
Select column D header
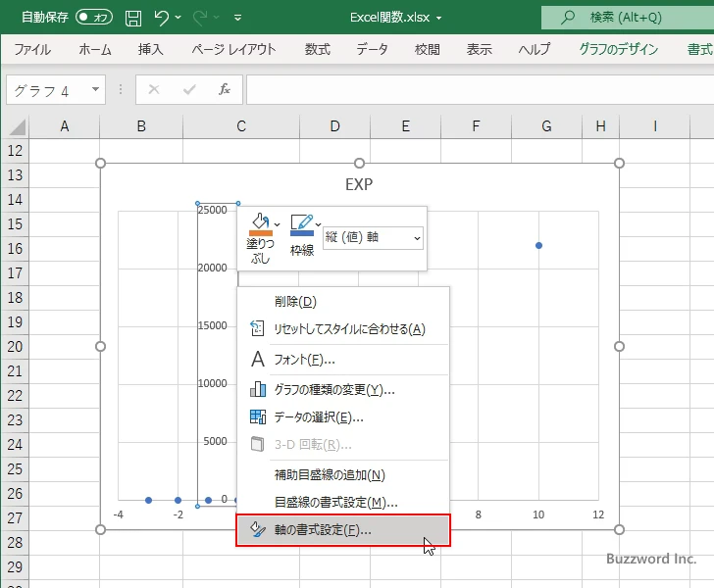(334, 125)
